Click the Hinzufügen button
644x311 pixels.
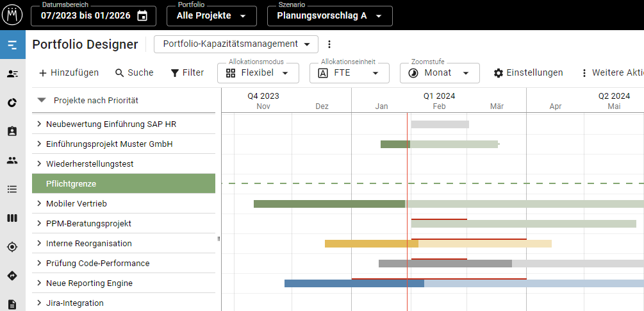(x=69, y=73)
